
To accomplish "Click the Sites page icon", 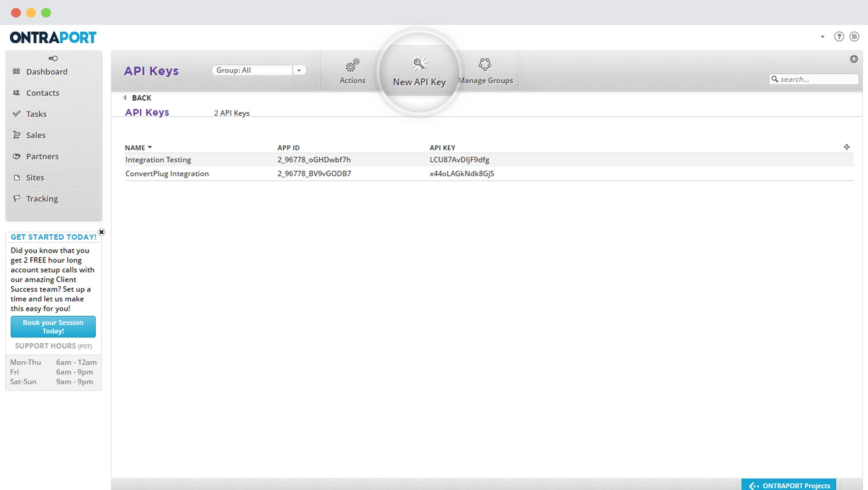I will [17, 177].
